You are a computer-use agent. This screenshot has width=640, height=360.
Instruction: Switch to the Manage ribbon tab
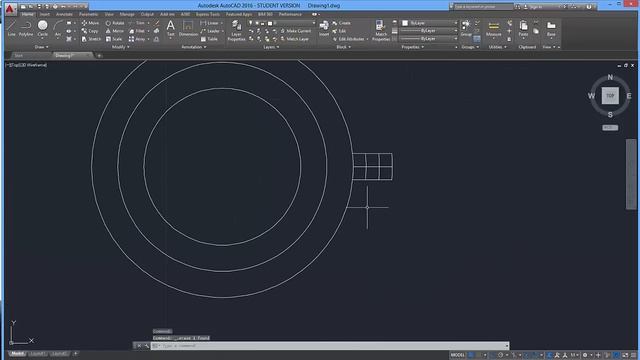coord(127,14)
